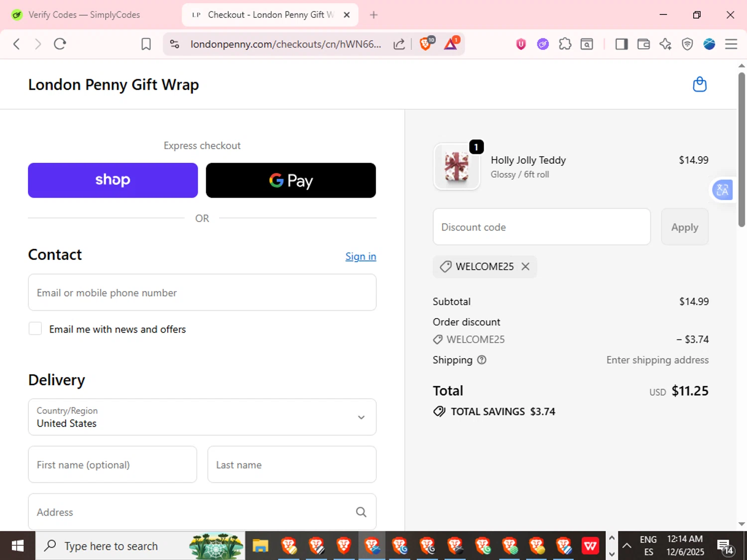Click the total amount $11.25
Screen dimensions: 747x560
click(x=690, y=391)
